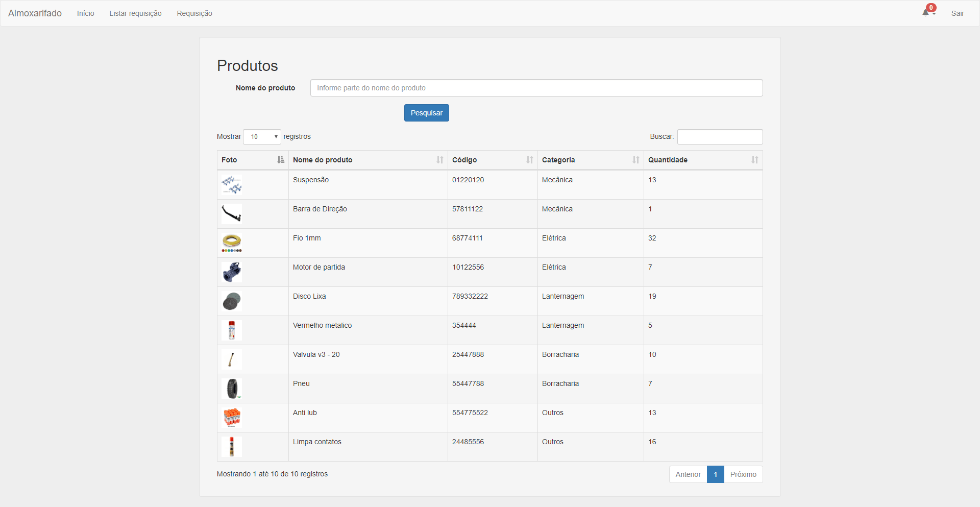This screenshot has height=507, width=980.
Task: Click sort arrows on Quantidade column
Action: 754,160
